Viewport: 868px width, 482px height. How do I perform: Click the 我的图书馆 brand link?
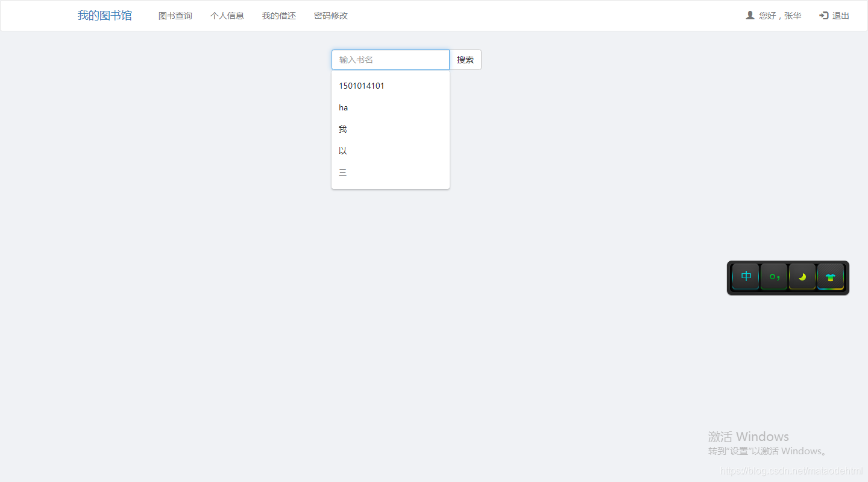(104, 15)
